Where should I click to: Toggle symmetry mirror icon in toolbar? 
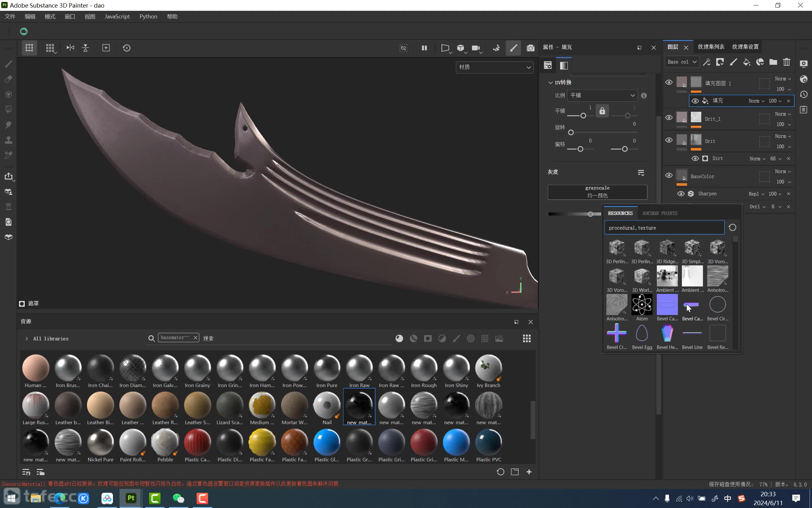(70, 48)
